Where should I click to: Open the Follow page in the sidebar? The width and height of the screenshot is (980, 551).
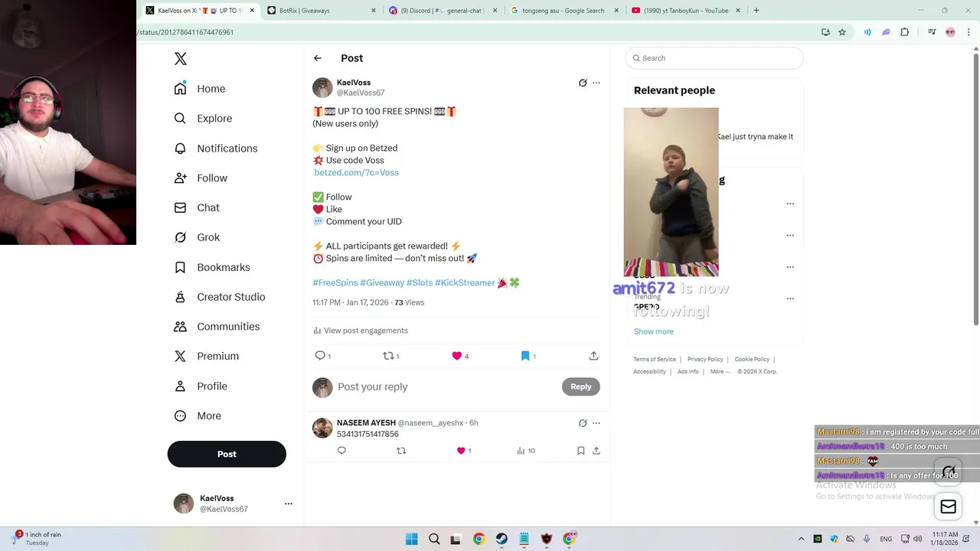(201, 178)
